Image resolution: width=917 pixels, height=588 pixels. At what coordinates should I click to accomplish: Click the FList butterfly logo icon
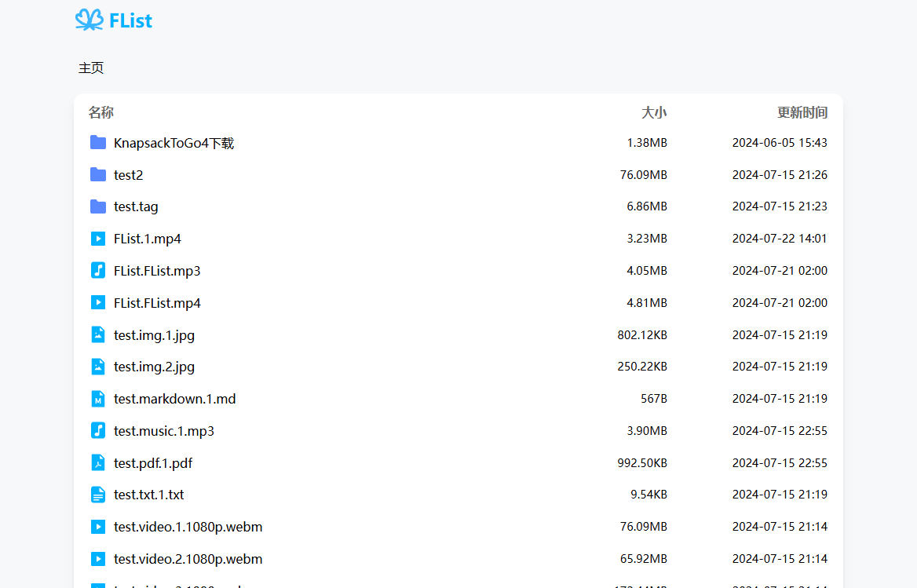point(90,20)
